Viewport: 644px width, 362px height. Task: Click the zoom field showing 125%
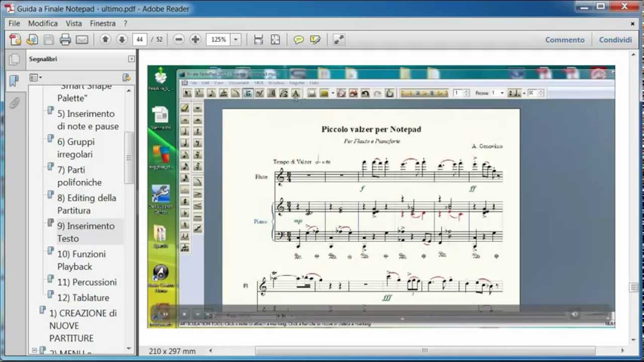click(219, 39)
